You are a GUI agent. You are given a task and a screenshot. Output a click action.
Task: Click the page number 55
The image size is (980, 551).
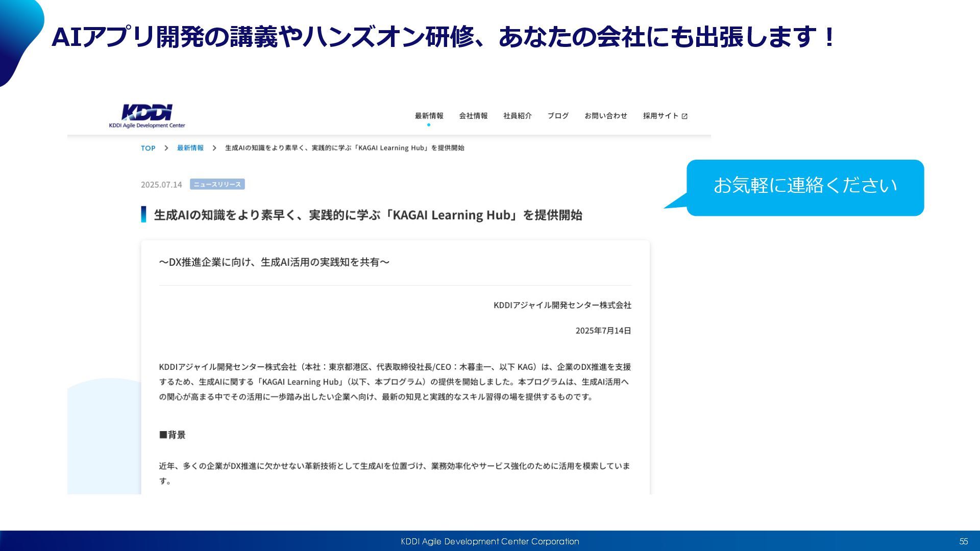pos(964,541)
